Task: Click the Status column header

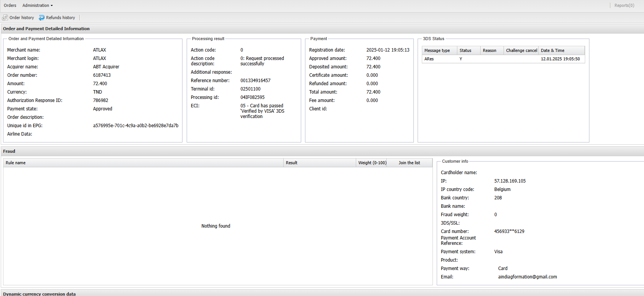Action: click(465, 50)
